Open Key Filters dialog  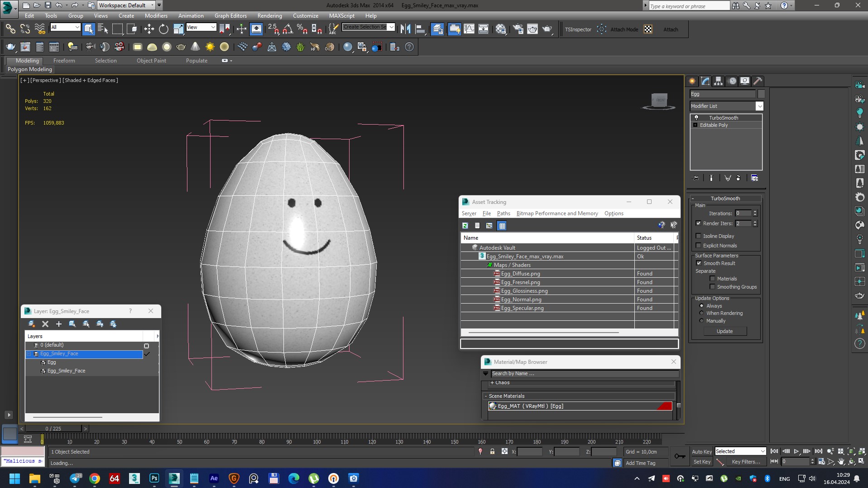pyautogui.click(x=745, y=462)
